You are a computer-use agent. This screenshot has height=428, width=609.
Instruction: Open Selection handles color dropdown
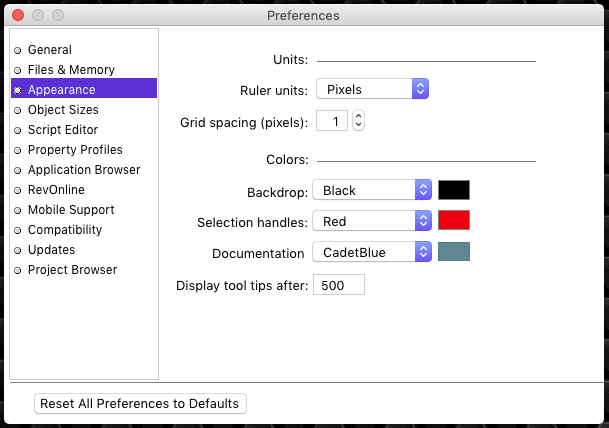371,220
